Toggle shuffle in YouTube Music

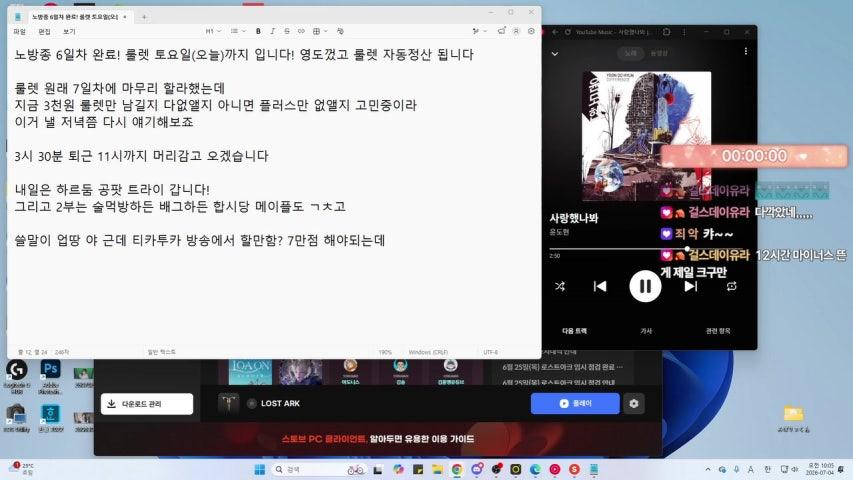pos(560,286)
